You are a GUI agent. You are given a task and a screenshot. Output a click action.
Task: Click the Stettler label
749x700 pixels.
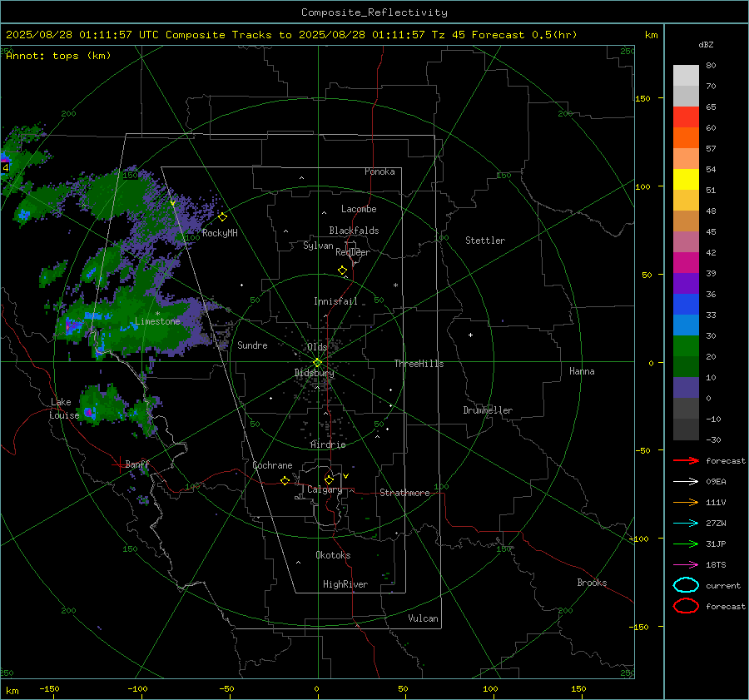point(485,241)
